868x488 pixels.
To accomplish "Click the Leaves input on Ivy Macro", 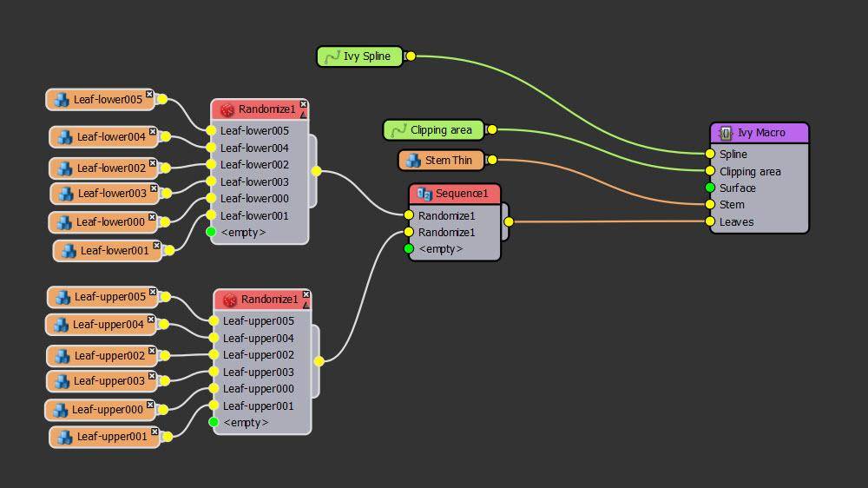I will click(x=710, y=221).
